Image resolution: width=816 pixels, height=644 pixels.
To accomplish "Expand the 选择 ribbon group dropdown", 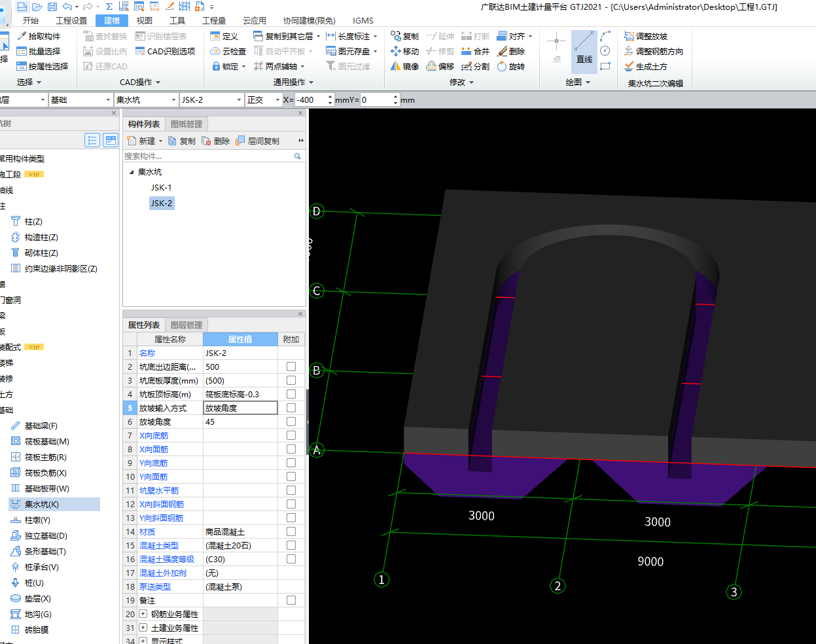I will [29, 82].
